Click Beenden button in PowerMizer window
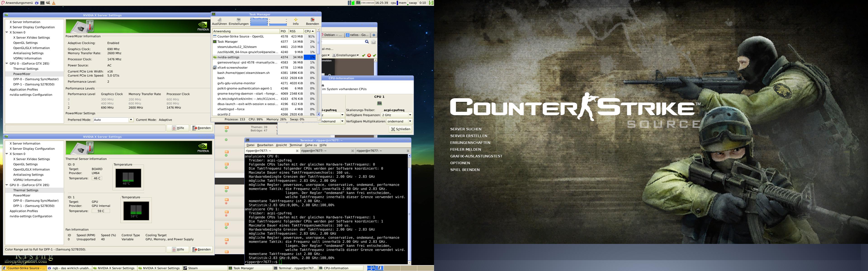The image size is (868, 271). (201, 128)
